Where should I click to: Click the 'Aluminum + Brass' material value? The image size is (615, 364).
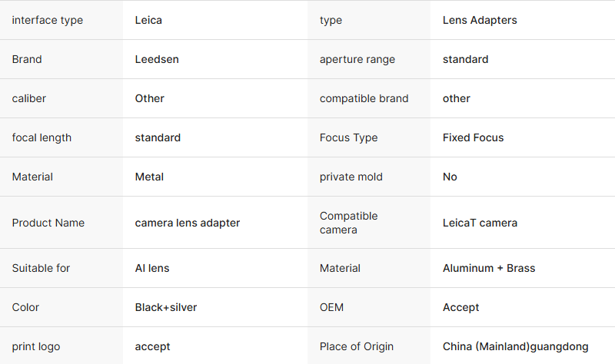pos(489,268)
